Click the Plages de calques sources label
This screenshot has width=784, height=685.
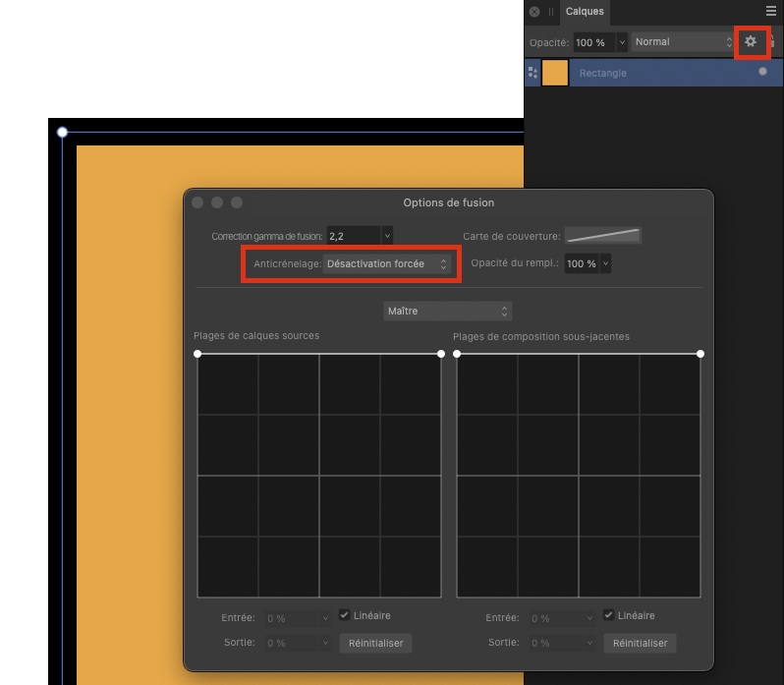tap(256, 335)
